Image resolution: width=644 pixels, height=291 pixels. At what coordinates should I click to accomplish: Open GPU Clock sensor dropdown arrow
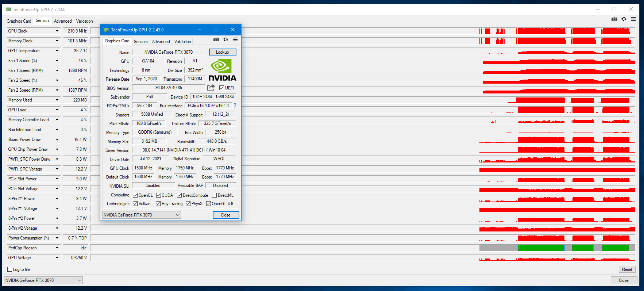(57, 31)
